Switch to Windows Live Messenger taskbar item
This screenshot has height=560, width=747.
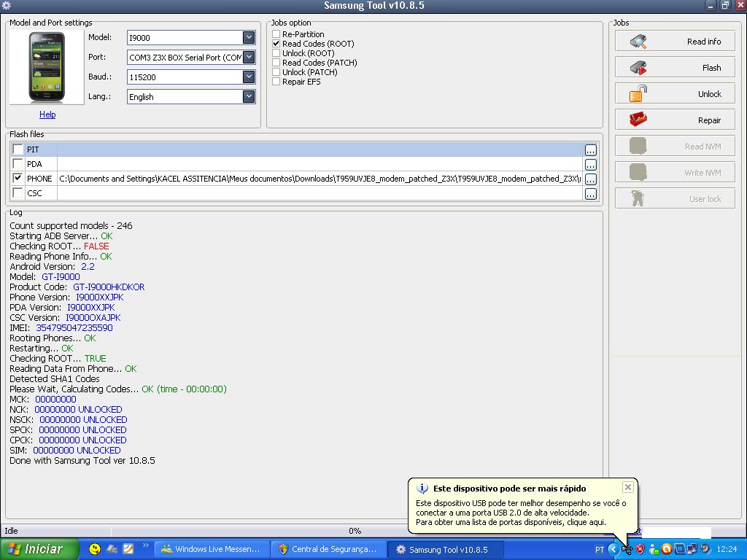[212, 549]
